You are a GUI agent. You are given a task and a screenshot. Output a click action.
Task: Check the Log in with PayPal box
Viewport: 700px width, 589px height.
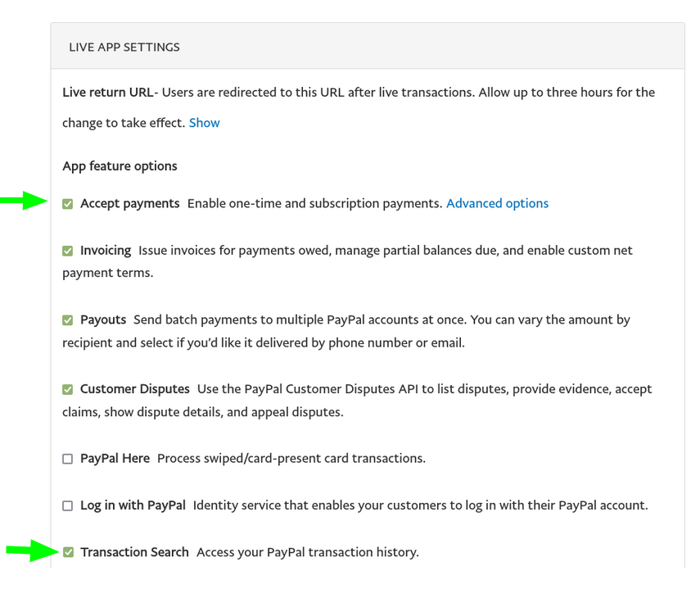click(x=68, y=506)
